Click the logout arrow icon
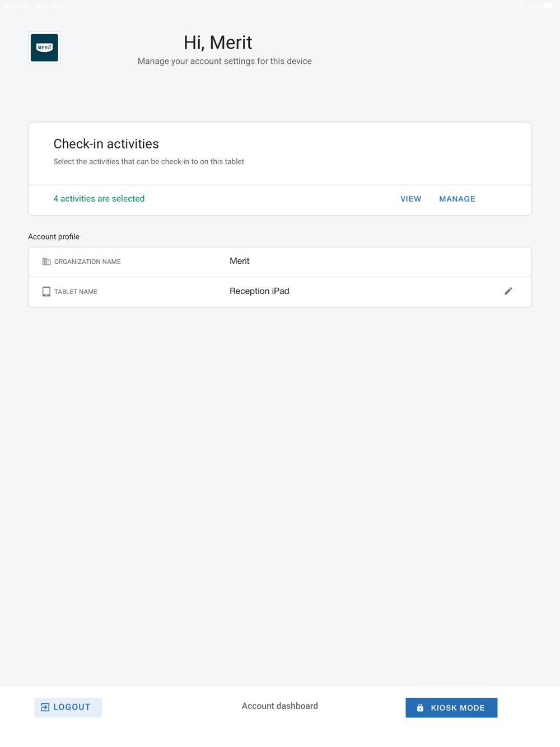Viewport: 560px width, 747px height. coord(45,707)
